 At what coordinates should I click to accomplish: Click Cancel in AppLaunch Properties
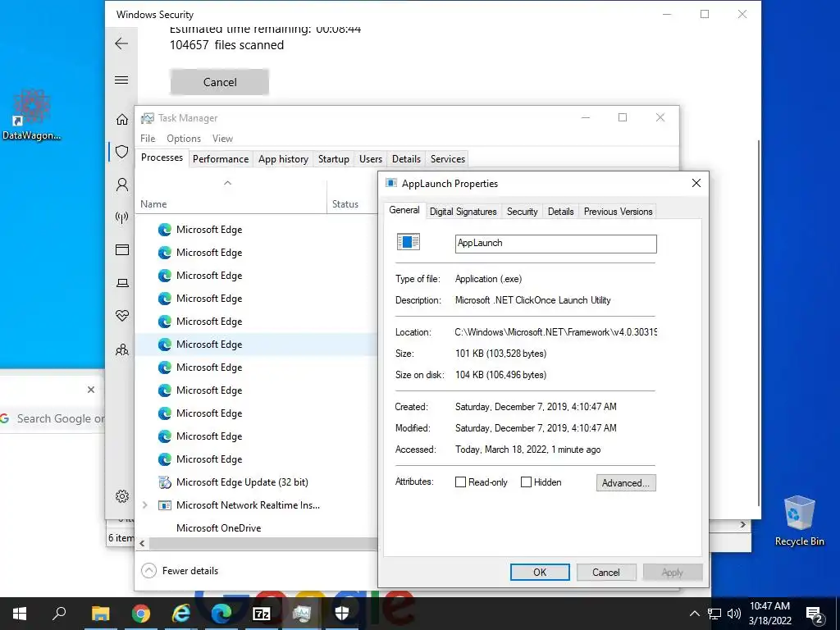[x=606, y=572]
